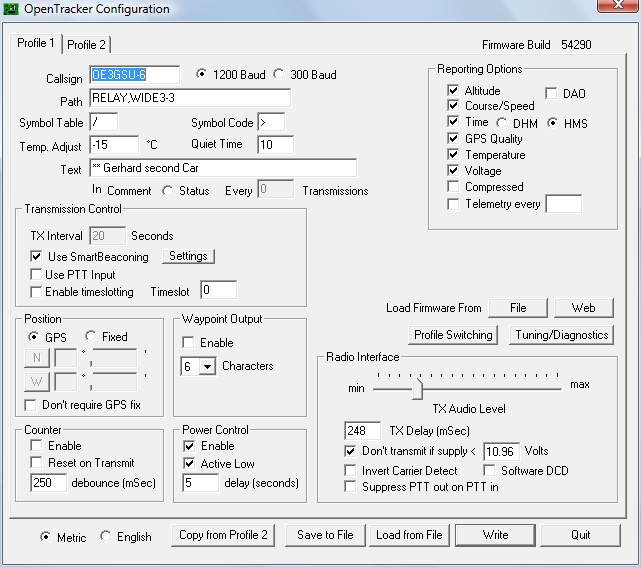Select GPS position radio button

coord(33,336)
